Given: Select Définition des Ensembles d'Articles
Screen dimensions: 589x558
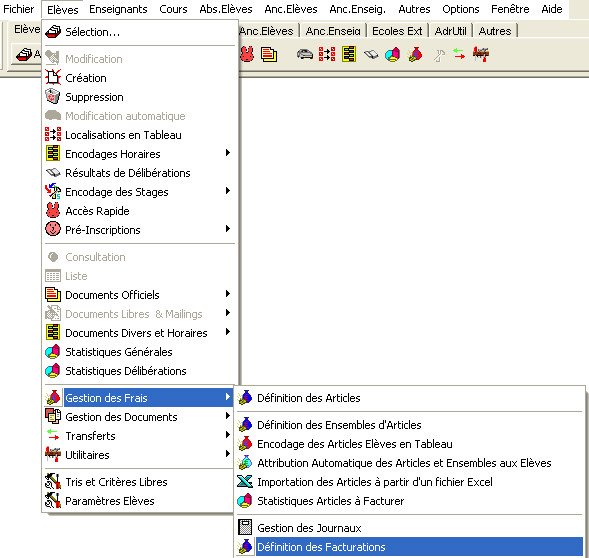Looking at the screenshot, I should pyautogui.click(x=409, y=425).
